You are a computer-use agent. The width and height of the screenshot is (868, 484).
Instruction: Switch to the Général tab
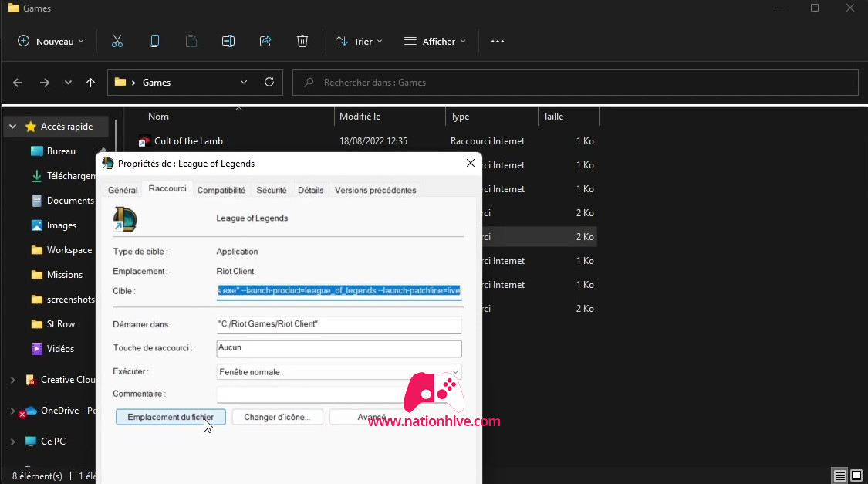pos(123,190)
